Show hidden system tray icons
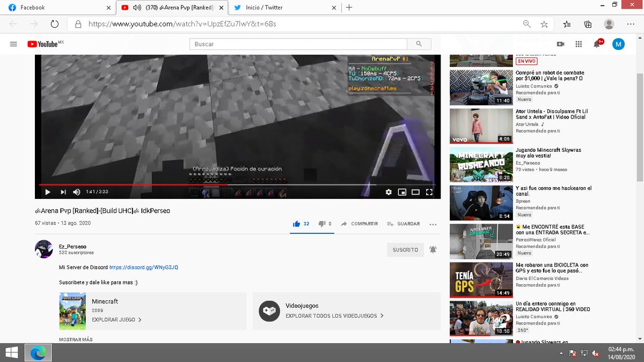644x362 pixels. pyautogui.click(x=562, y=353)
